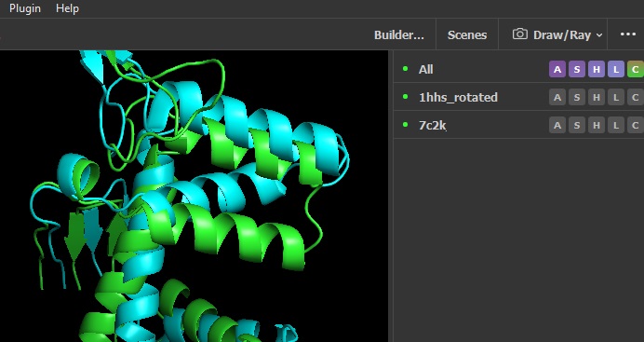Toggle visibility of 7c2k object
The height and width of the screenshot is (342, 644).
[406, 125]
